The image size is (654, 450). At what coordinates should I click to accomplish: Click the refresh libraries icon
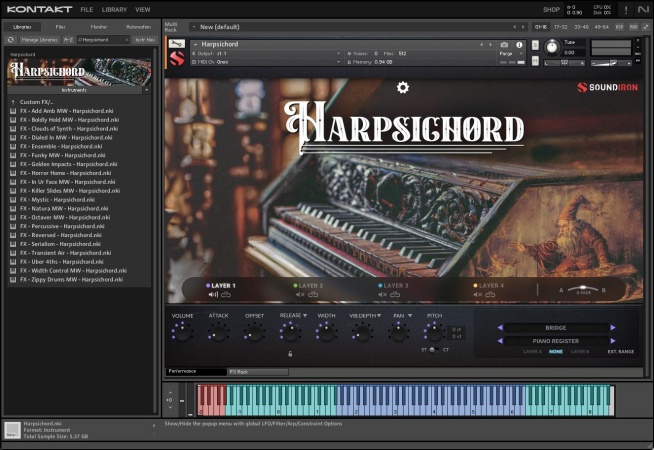[x=11, y=40]
